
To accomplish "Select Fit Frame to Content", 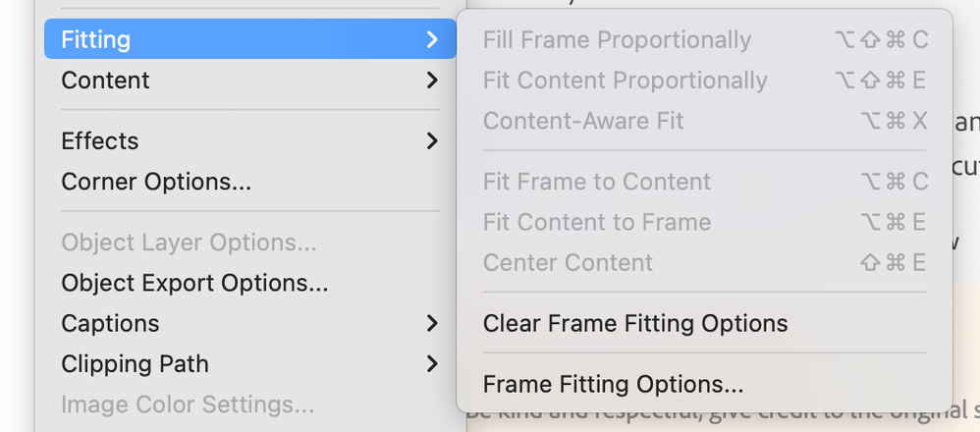I will tap(596, 182).
